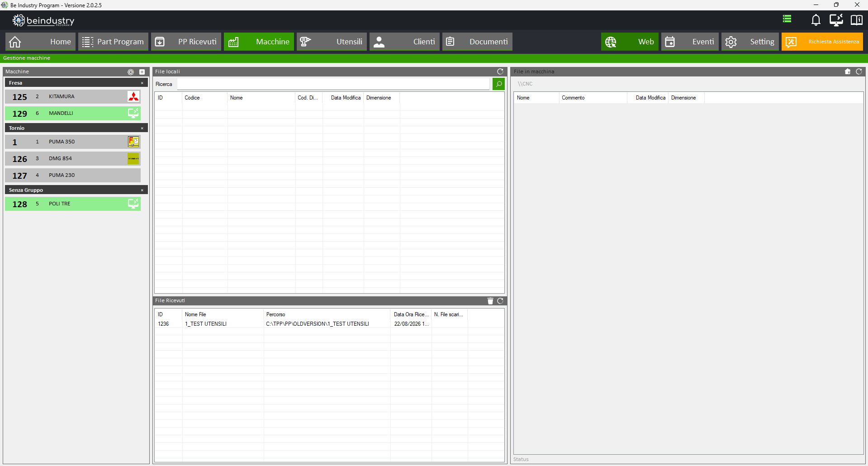Click the MANDELLI connection monitor icon
This screenshot has width=868, height=466.
click(x=133, y=113)
